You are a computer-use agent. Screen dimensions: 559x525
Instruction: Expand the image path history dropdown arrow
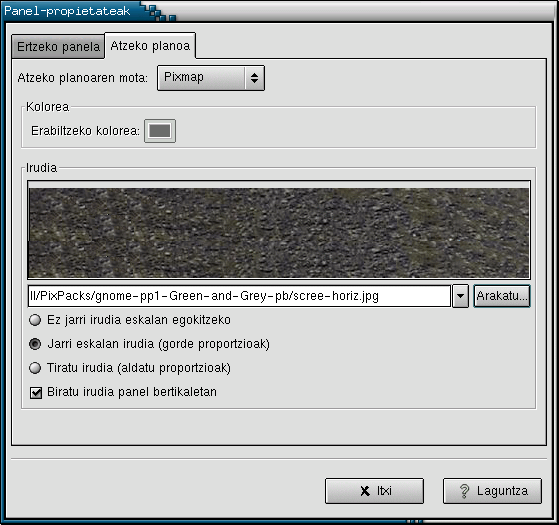460,296
